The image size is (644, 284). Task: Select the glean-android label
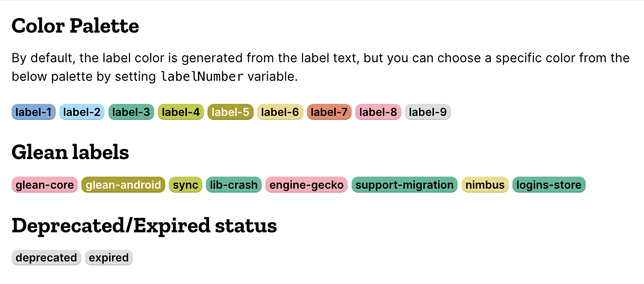[x=124, y=185]
